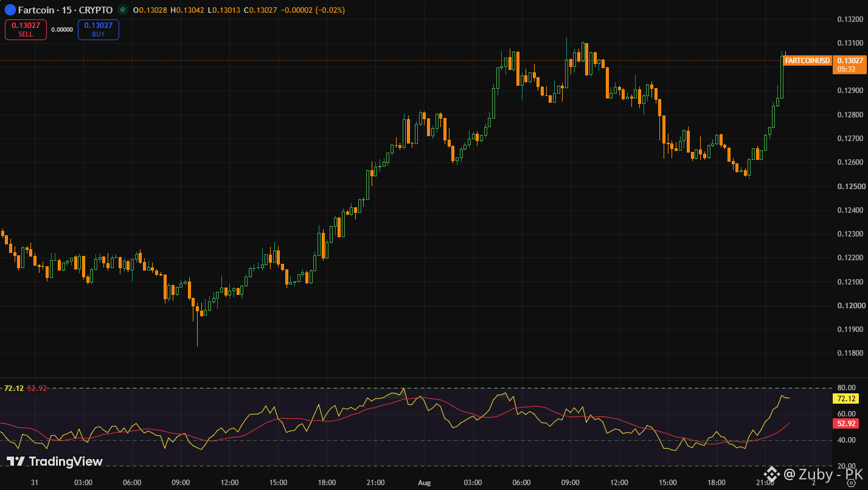
Task: Click the 20.00 RSI scale label
Action: pos(847,466)
